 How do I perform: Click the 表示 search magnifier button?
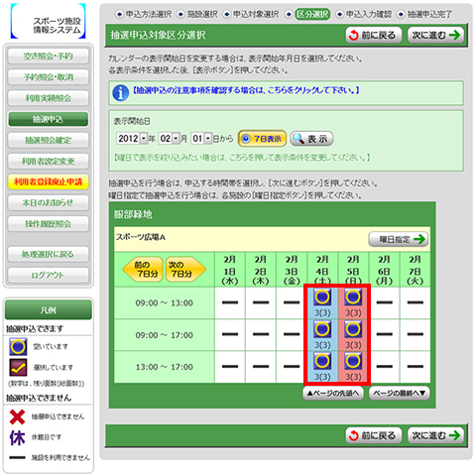point(311,139)
